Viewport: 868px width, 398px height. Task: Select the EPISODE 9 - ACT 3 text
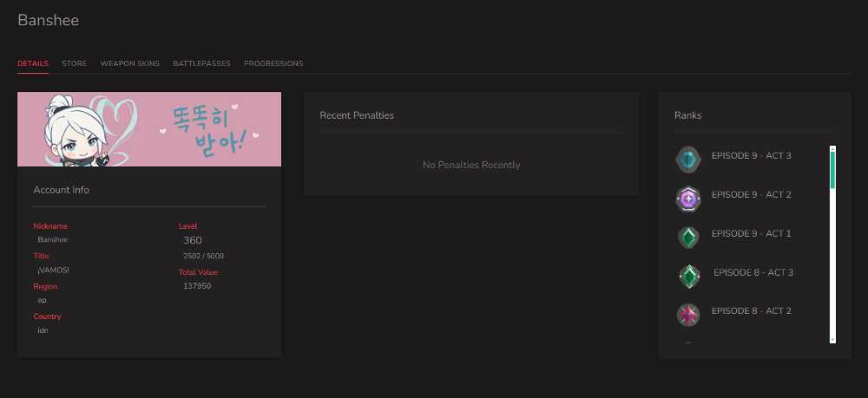click(x=751, y=156)
